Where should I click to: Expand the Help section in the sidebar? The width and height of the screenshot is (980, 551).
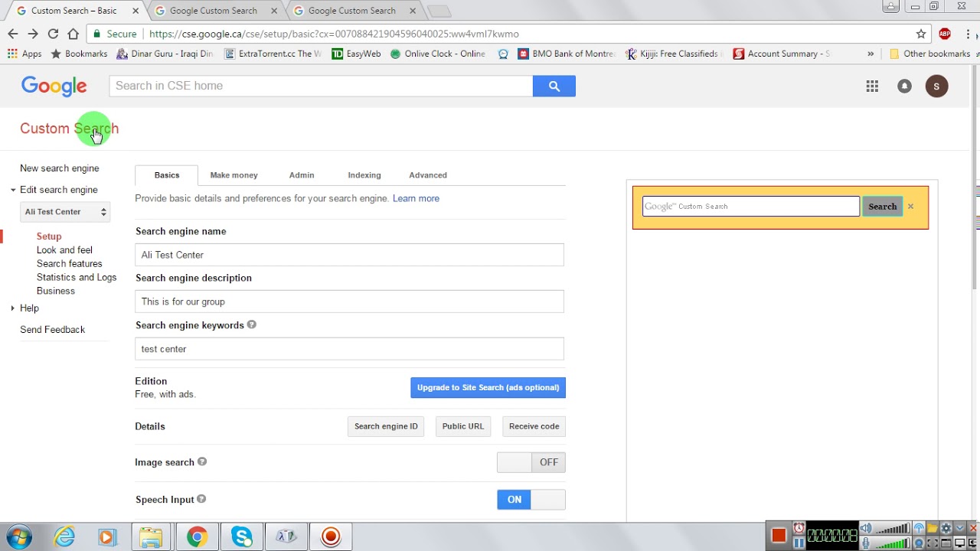click(x=13, y=308)
